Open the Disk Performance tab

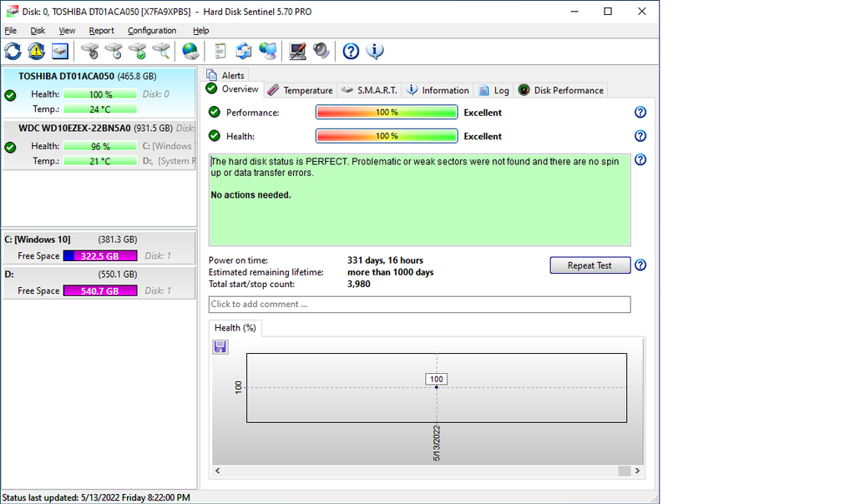tap(561, 90)
